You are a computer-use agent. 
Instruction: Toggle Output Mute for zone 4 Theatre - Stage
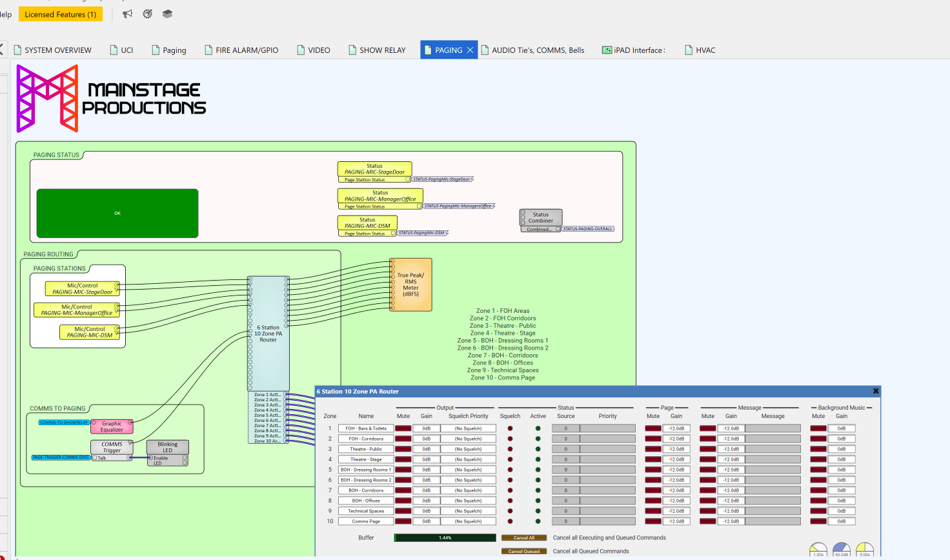click(403, 459)
